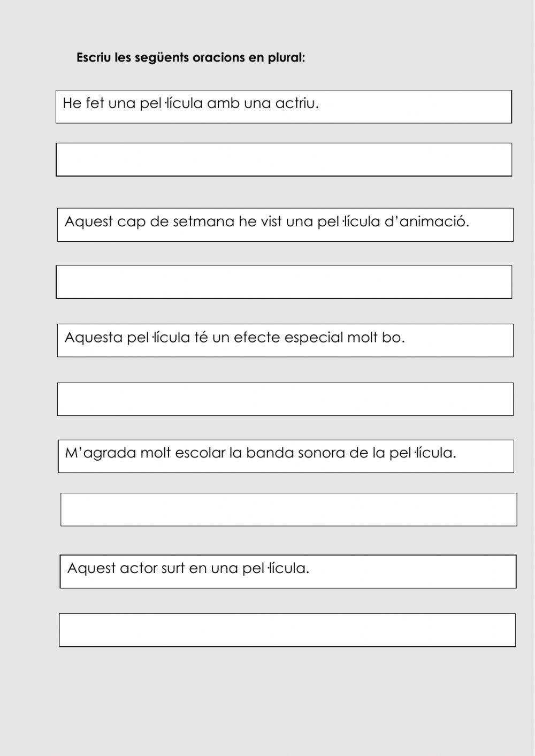Click the blank answer box below the 'd'animació' sentence
The width and height of the screenshot is (535, 756).
[284, 282]
